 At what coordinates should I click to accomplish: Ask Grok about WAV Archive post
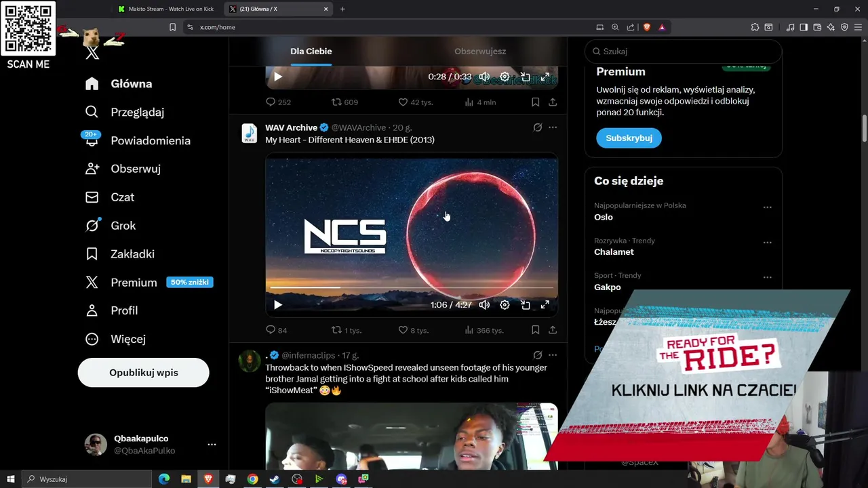click(x=538, y=127)
